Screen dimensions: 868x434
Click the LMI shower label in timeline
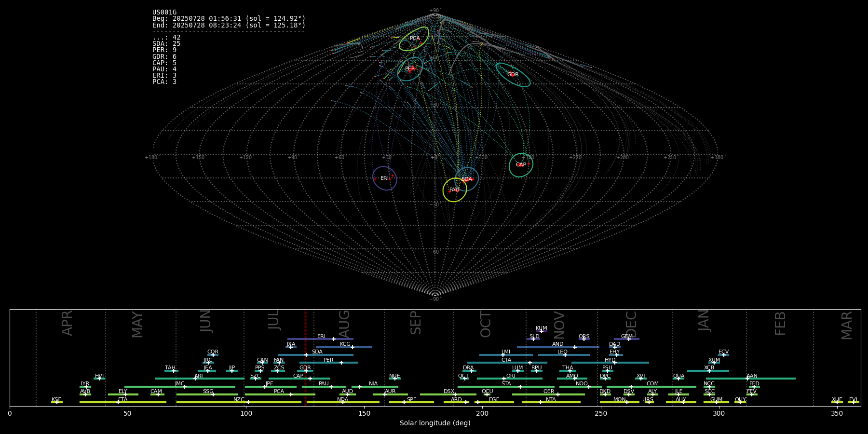click(x=505, y=352)
